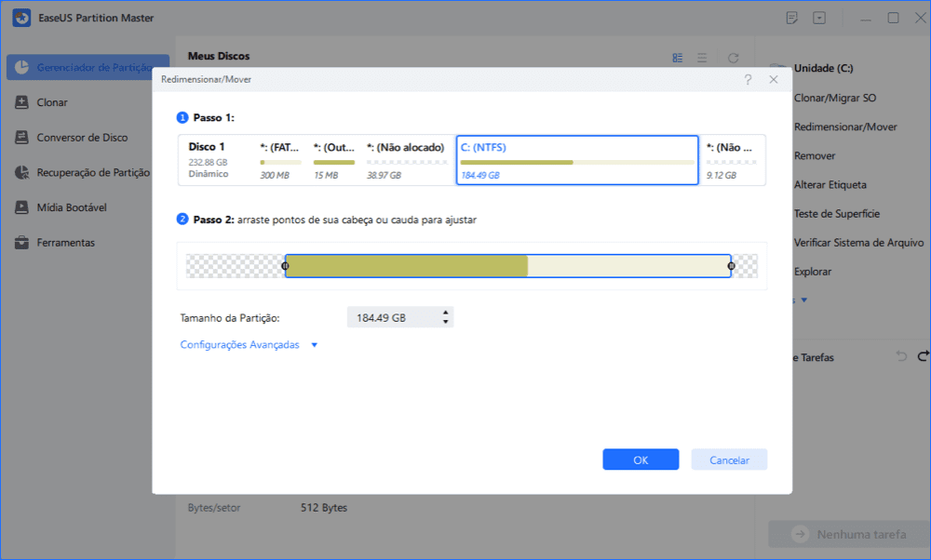Click the left handle of partition slider
Image resolution: width=931 pixels, height=560 pixels.
click(285, 266)
